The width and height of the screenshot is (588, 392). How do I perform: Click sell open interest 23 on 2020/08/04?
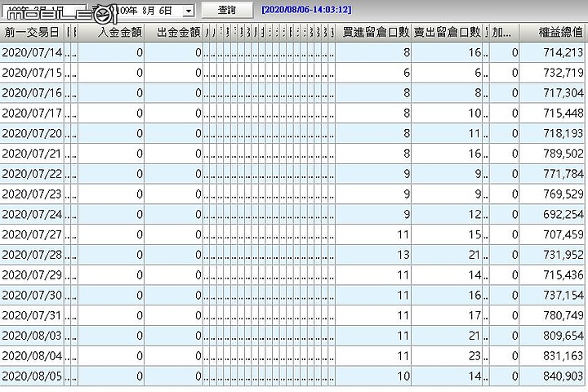click(x=474, y=356)
